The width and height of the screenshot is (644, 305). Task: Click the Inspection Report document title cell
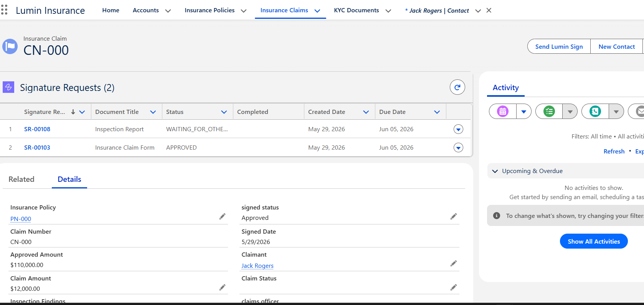click(x=119, y=129)
